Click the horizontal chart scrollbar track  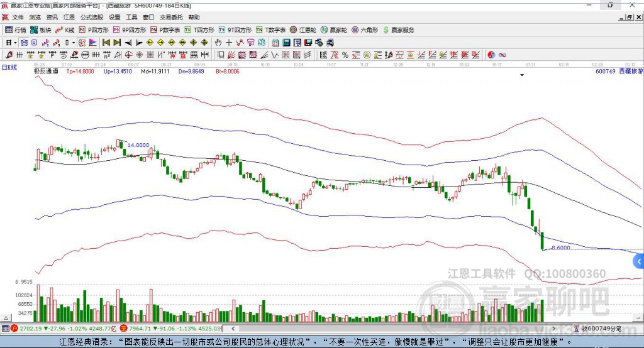pos(393,329)
